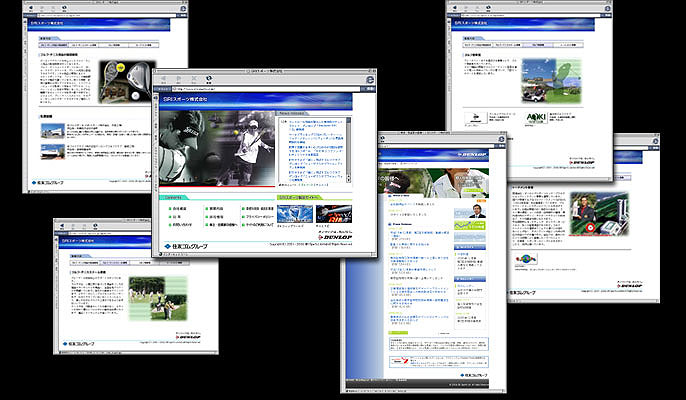686x400 pixels.
Task: Click the DUNLOP header logo in the tall window
Action: (x=472, y=154)
